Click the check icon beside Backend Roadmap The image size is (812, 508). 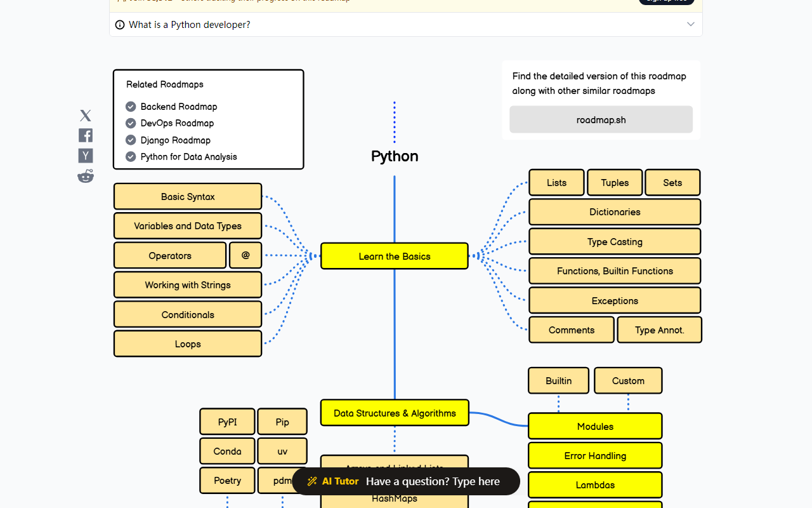click(131, 107)
